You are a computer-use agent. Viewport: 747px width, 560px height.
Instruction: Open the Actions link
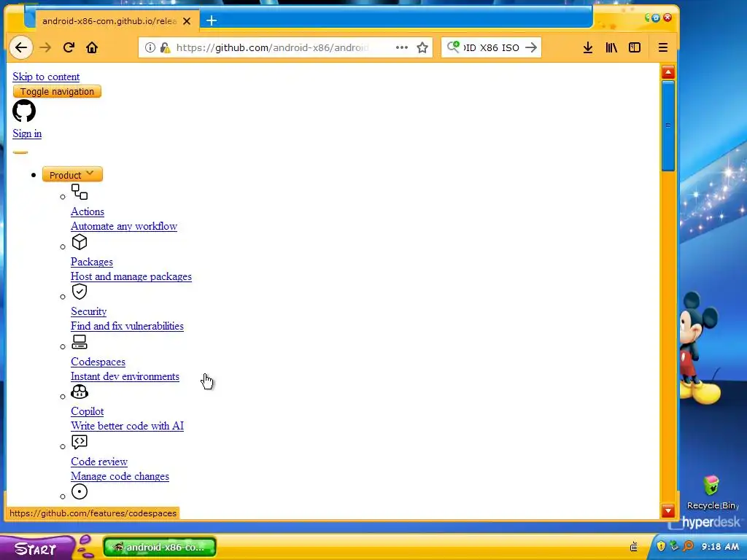click(88, 211)
